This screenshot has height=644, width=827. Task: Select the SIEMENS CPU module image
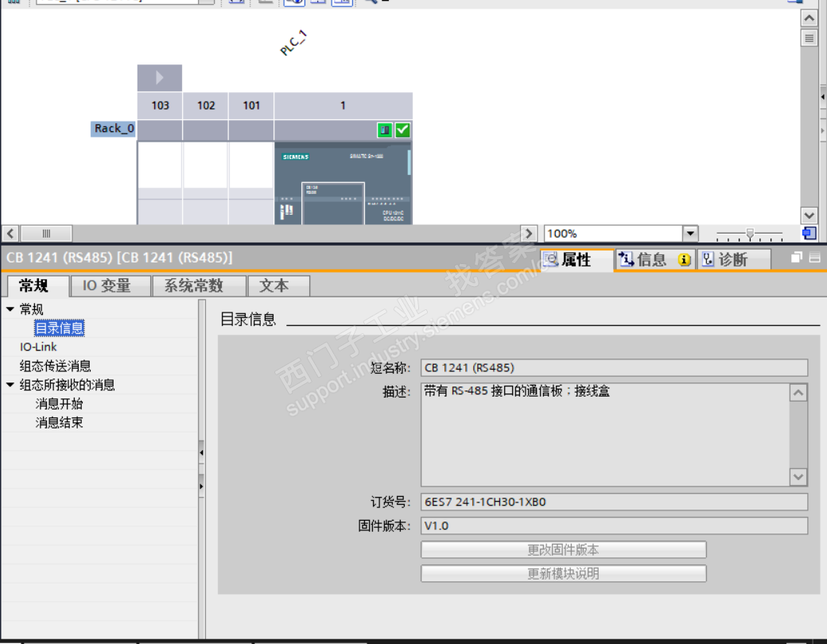(344, 184)
